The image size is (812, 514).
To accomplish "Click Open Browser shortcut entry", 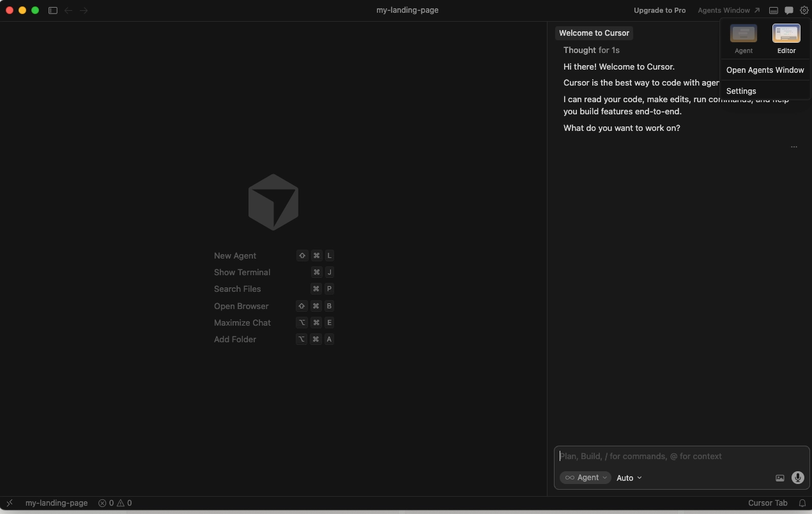I will (x=273, y=306).
